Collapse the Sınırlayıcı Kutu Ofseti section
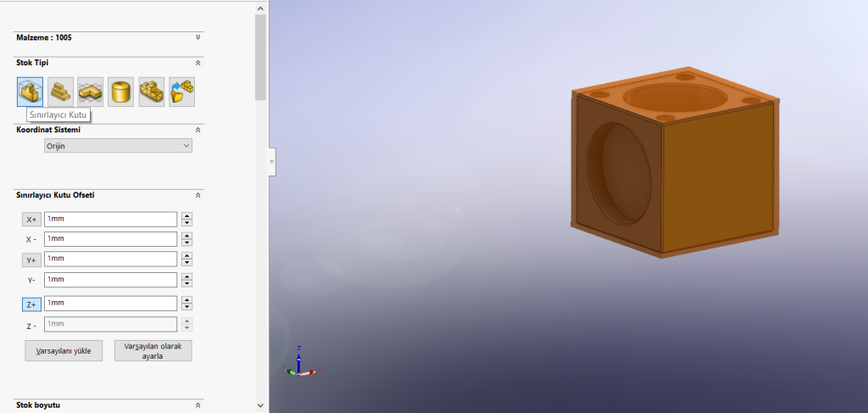The width and height of the screenshot is (868, 413). click(x=198, y=195)
